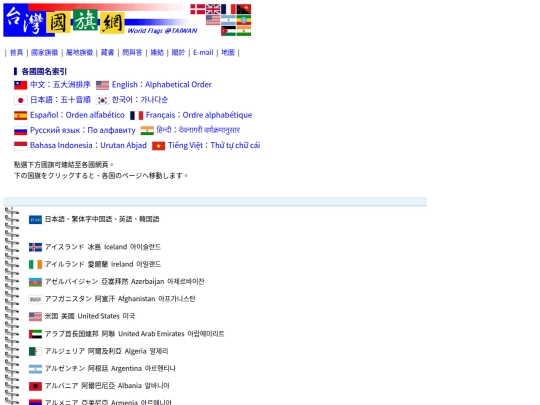
Task: Click the Iceland flag in the country list
Action: pos(35,247)
